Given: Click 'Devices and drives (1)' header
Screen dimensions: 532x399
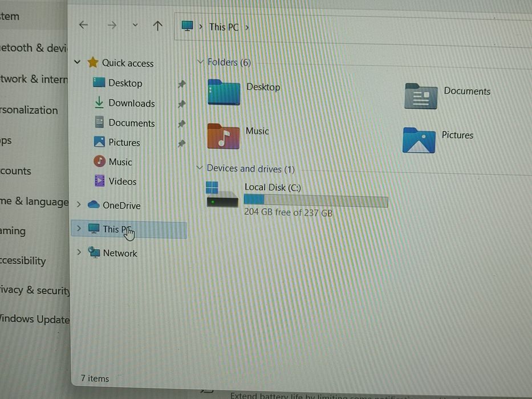Looking at the screenshot, I should 251,169.
